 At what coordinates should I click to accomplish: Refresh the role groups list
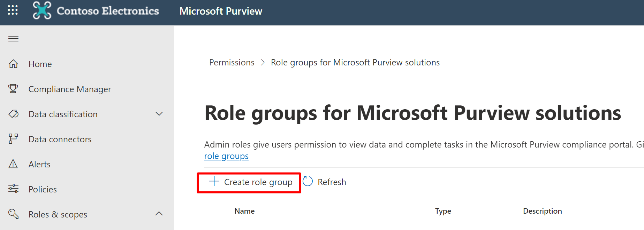324,182
